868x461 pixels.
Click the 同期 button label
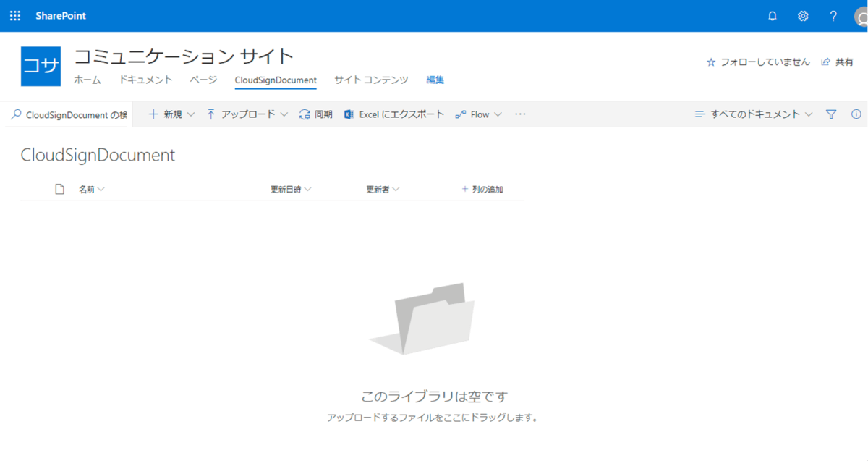click(323, 114)
